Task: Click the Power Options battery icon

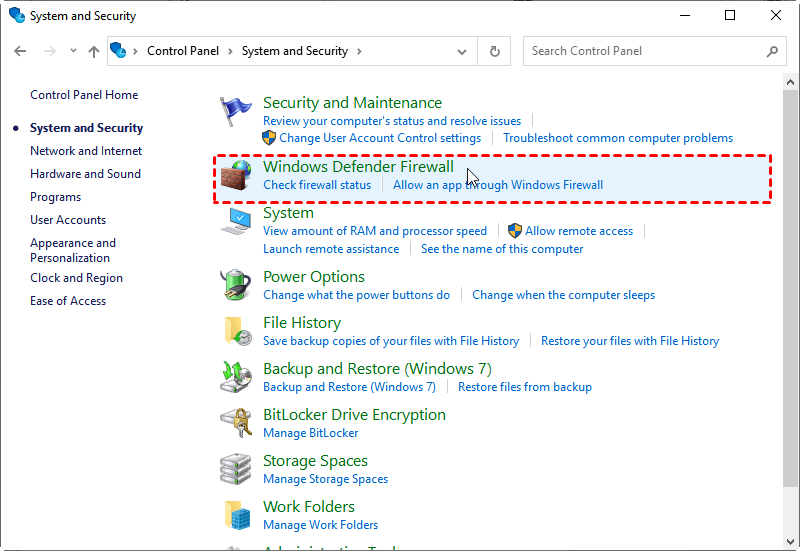Action: [x=236, y=285]
